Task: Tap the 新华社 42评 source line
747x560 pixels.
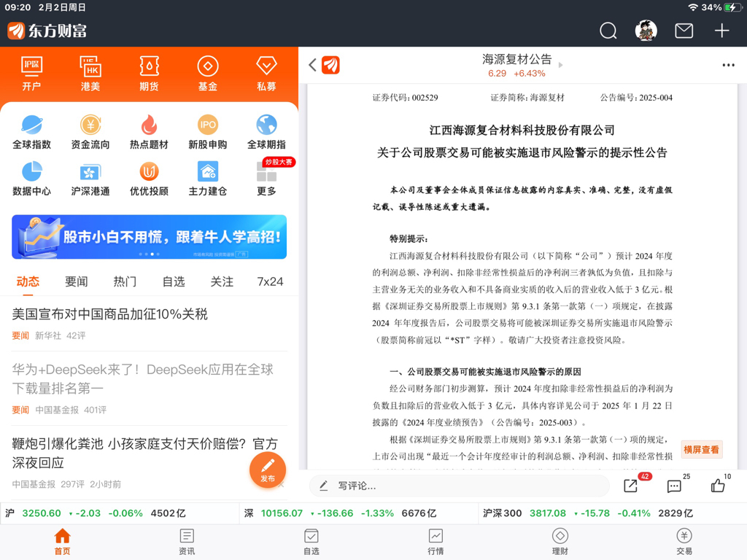Action: [61, 335]
